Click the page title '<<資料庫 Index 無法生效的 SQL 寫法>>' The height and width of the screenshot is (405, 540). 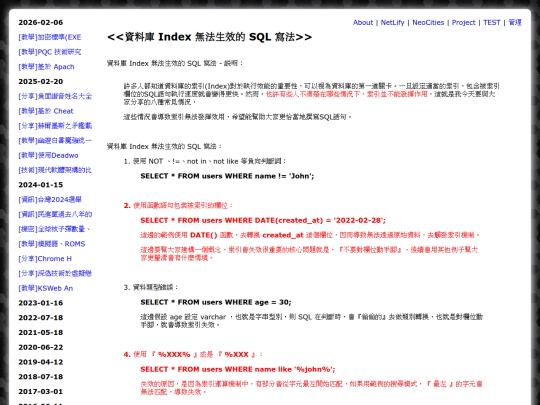coord(209,37)
